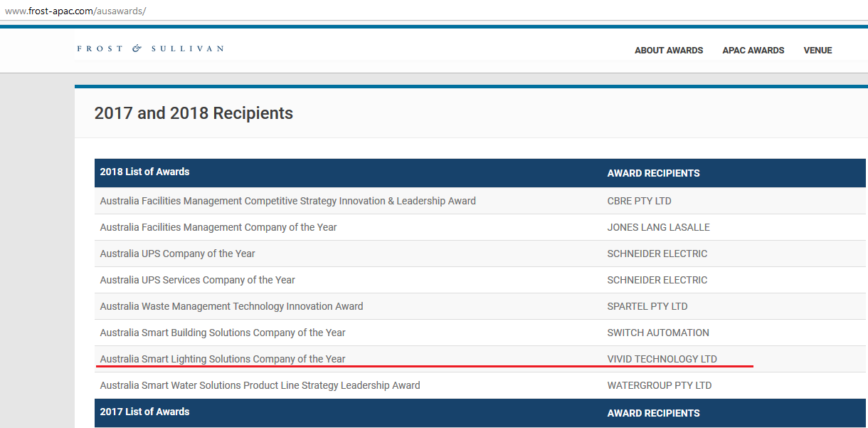
Task: Click the AWARD RECIPIENTS header for 2017
Action: pyautogui.click(x=653, y=413)
